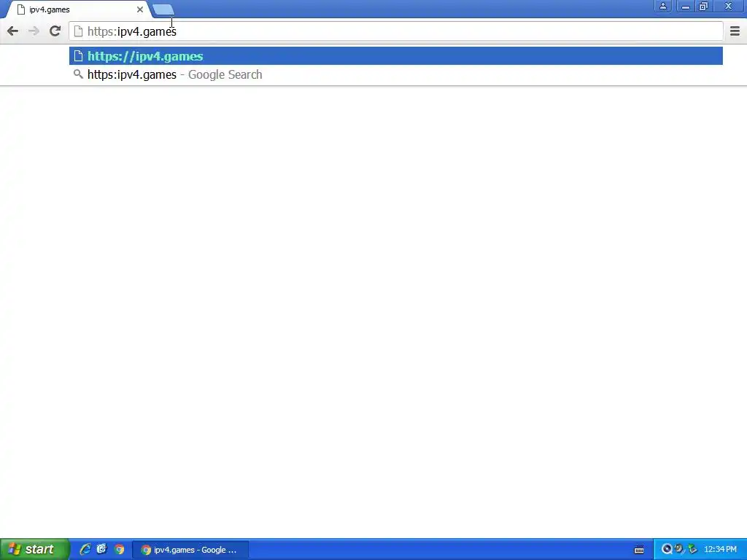The width and height of the screenshot is (747, 560).
Task: Choose the https://ipv4.games suggestion
Action: (x=396, y=56)
